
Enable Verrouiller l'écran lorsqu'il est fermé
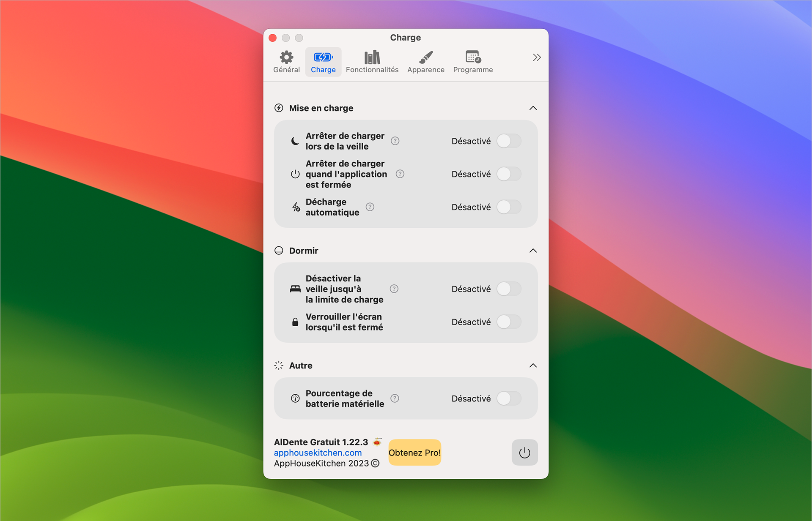pyautogui.click(x=509, y=322)
